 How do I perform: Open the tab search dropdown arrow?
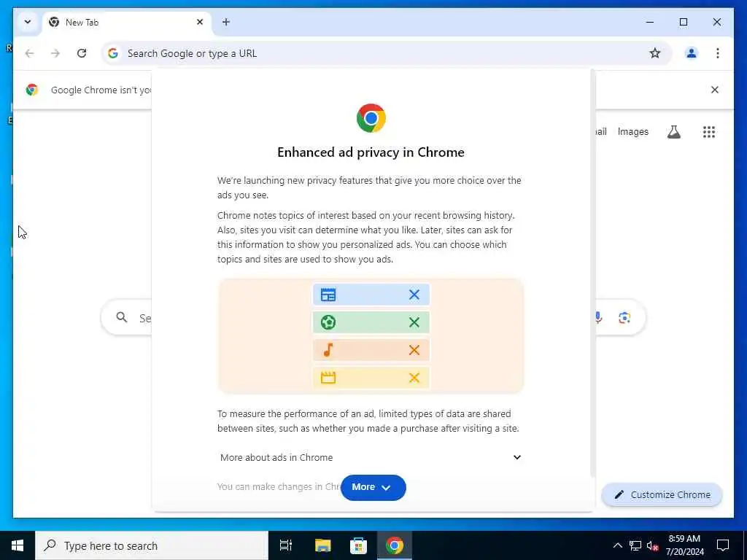click(x=28, y=22)
